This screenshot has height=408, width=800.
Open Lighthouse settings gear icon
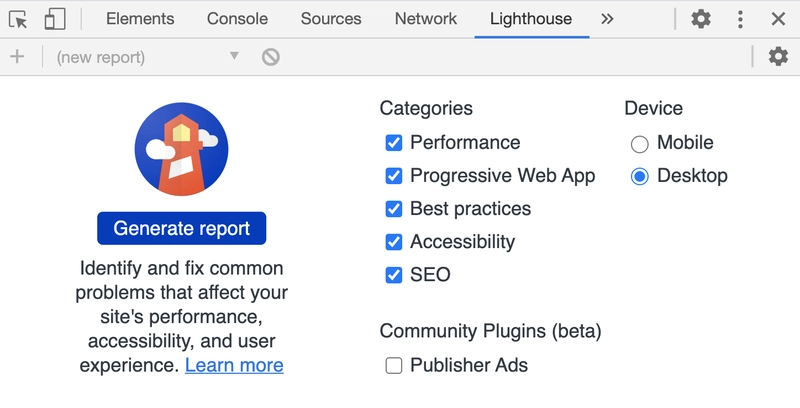[x=778, y=56]
